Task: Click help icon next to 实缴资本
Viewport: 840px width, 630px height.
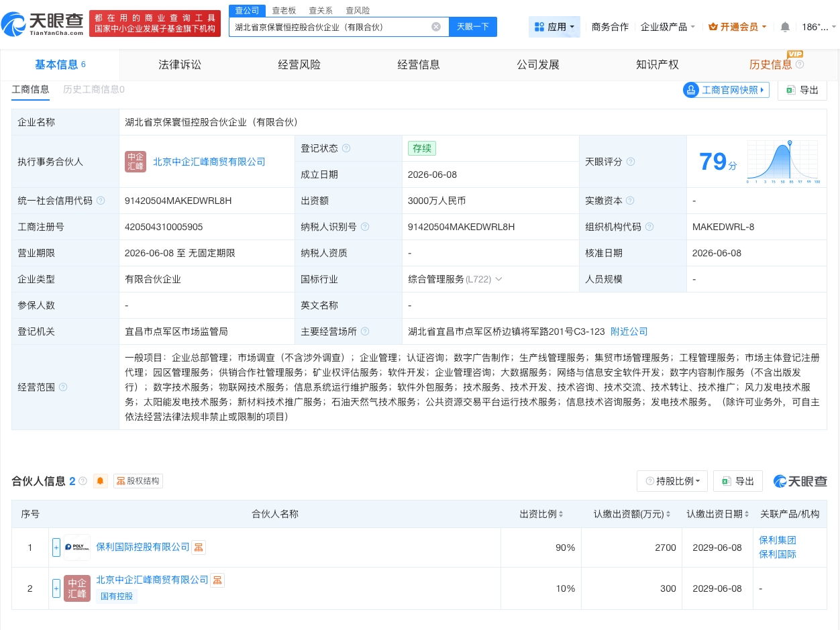Action: [x=630, y=201]
